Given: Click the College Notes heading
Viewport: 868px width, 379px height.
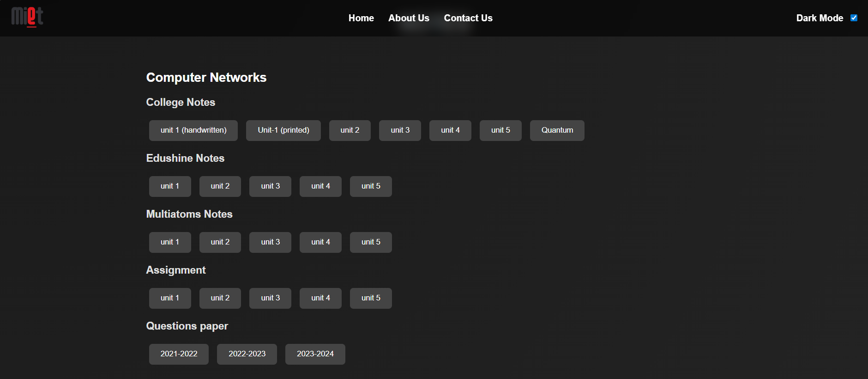Looking at the screenshot, I should tap(181, 102).
